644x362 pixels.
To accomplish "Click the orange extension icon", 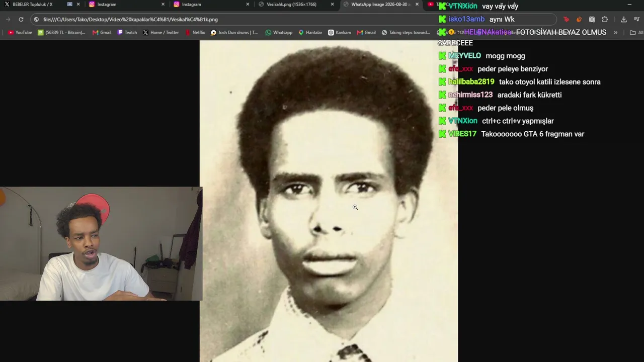I will pyautogui.click(x=579, y=19).
